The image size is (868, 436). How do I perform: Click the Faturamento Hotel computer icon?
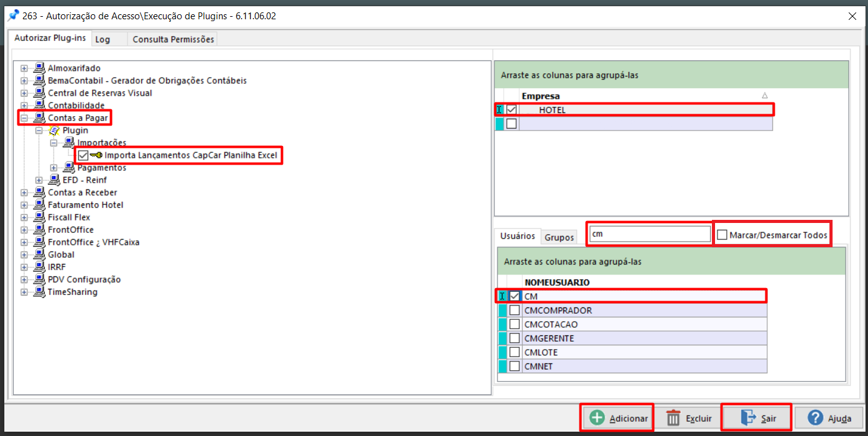coord(40,205)
